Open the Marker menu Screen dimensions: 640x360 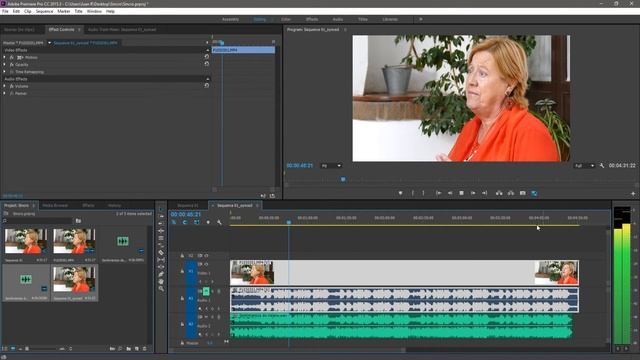[x=64, y=11]
